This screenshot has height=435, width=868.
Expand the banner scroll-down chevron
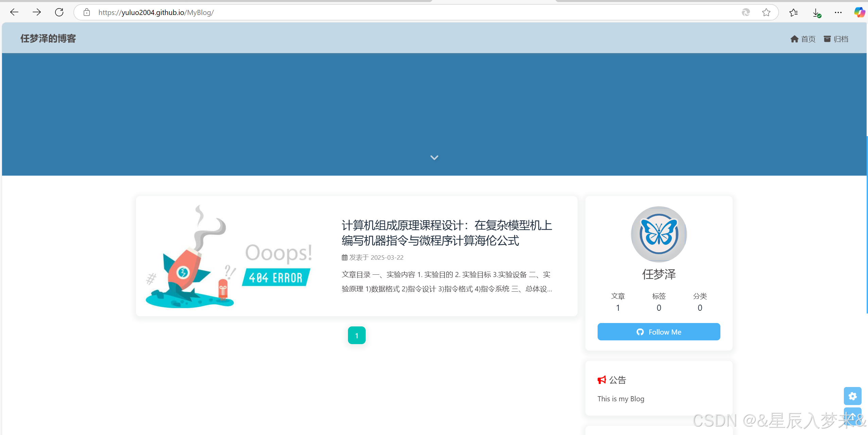[x=434, y=157]
